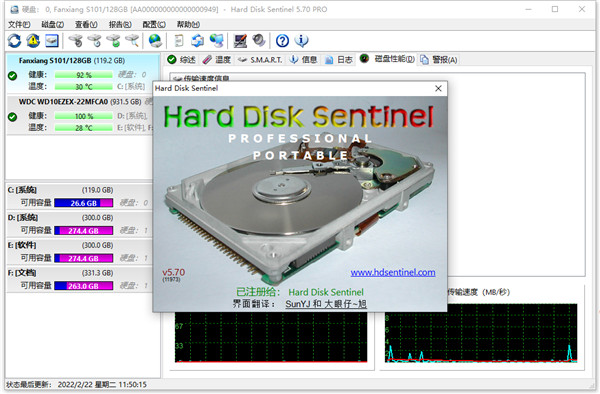Click the report document toolbar icon
The width and height of the screenshot is (600, 394).
pos(179,41)
